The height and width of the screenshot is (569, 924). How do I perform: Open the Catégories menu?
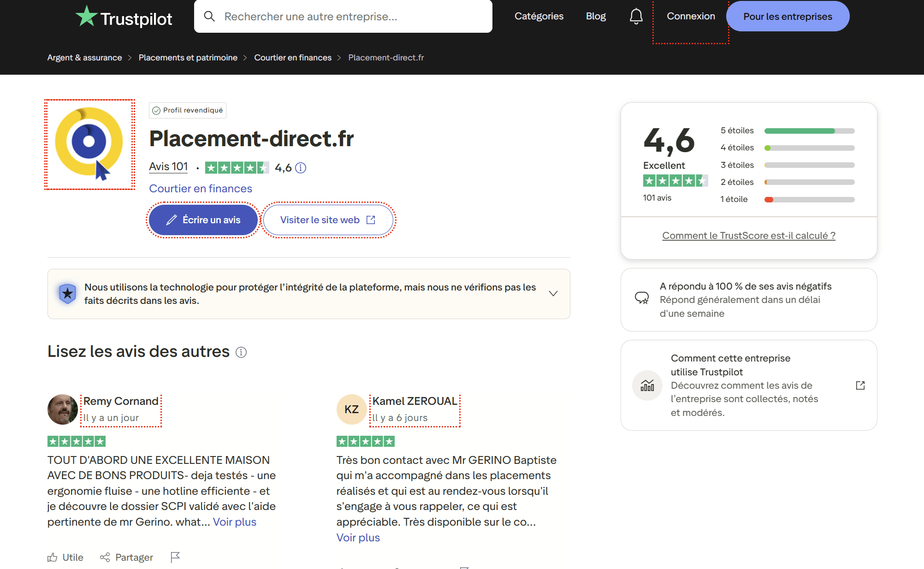coord(539,16)
